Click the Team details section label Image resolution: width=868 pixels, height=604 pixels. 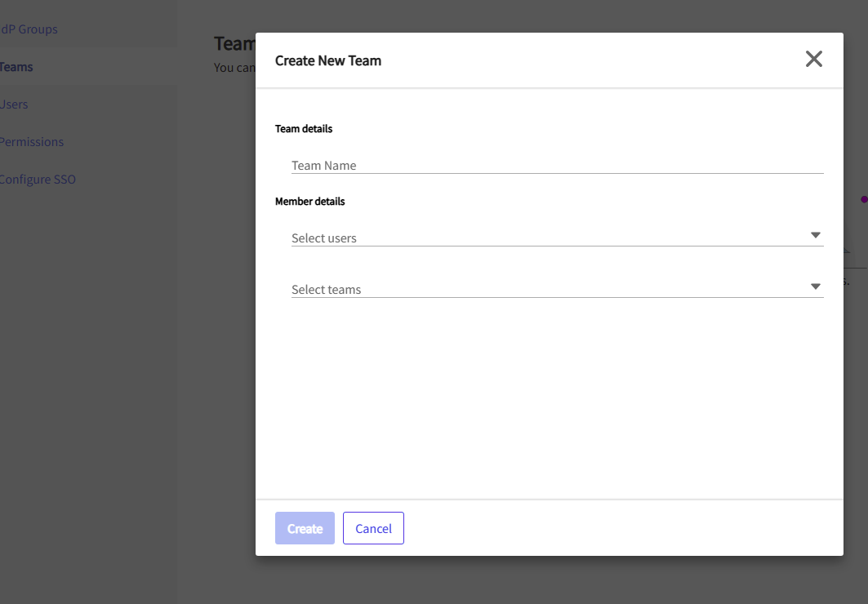point(304,129)
